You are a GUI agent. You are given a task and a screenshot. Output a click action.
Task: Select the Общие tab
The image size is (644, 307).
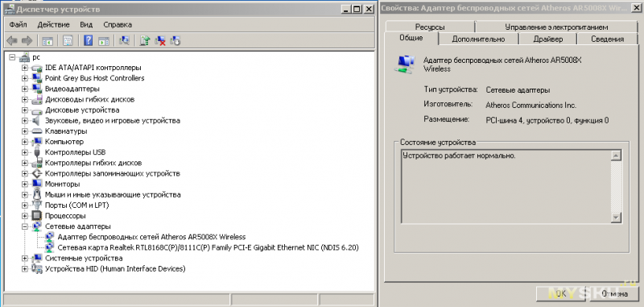pyautogui.click(x=411, y=38)
